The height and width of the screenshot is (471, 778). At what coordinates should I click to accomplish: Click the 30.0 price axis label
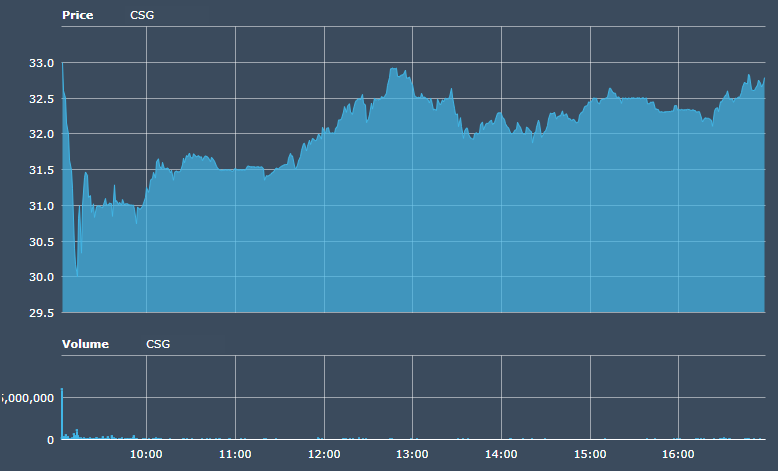[41, 277]
